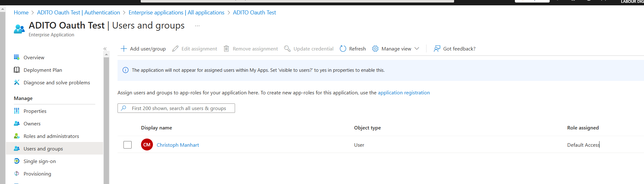Click the Got feedback person icon

click(x=437, y=49)
